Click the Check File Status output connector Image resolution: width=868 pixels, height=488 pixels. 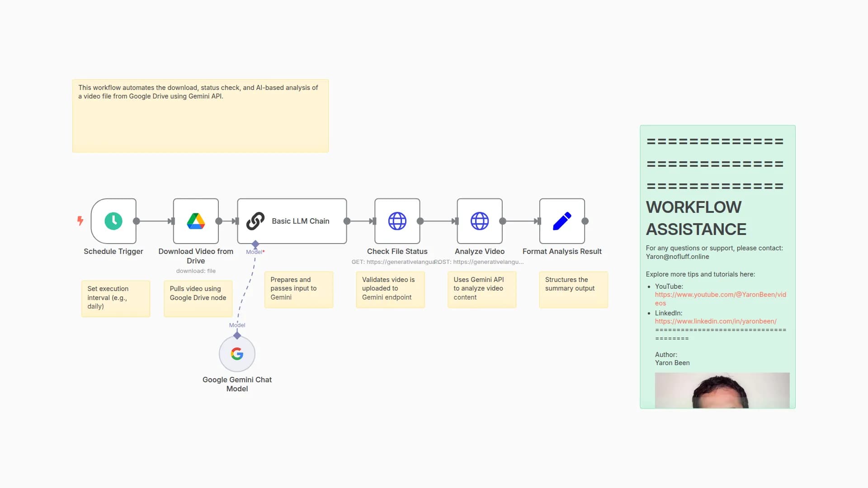click(x=420, y=221)
